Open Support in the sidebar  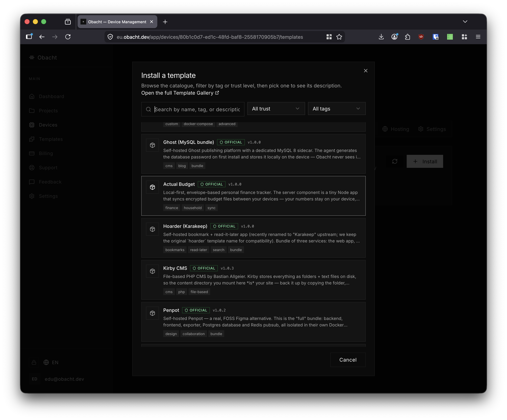[43, 167]
